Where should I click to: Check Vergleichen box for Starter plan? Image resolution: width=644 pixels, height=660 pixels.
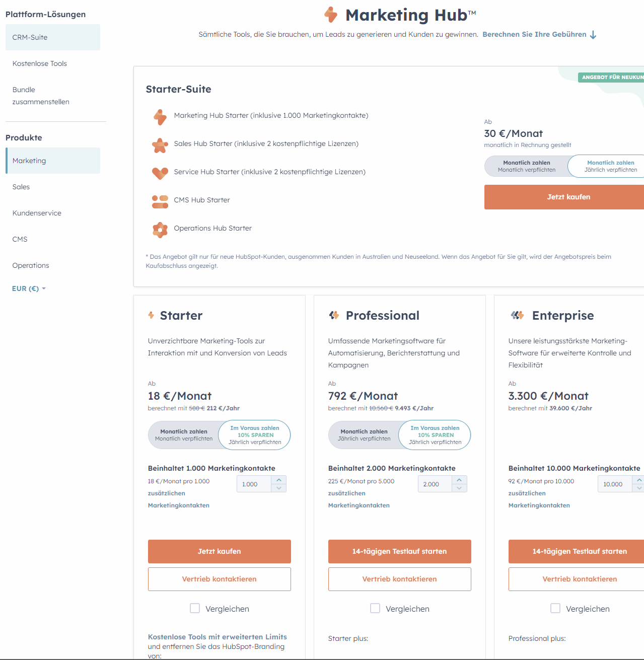coord(195,608)
